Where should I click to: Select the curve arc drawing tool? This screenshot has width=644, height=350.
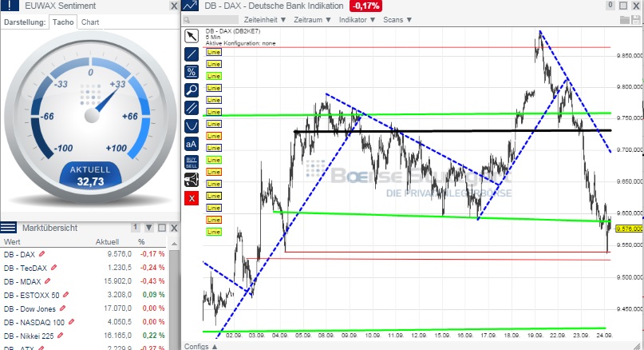192,125
